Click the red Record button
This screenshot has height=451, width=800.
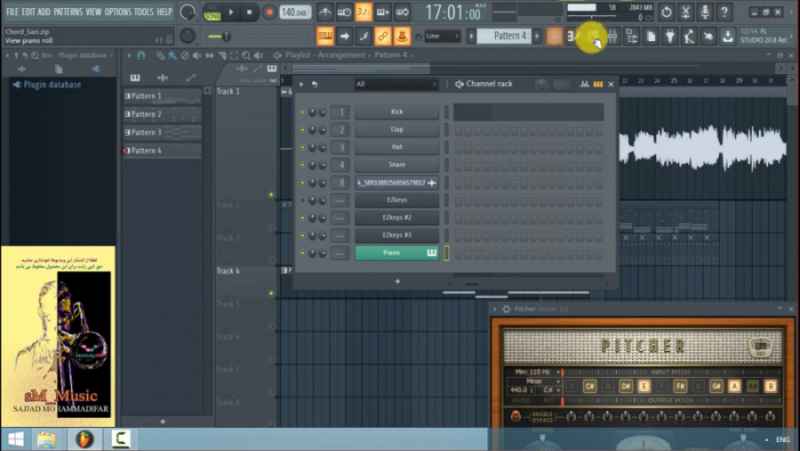point(268,13)
